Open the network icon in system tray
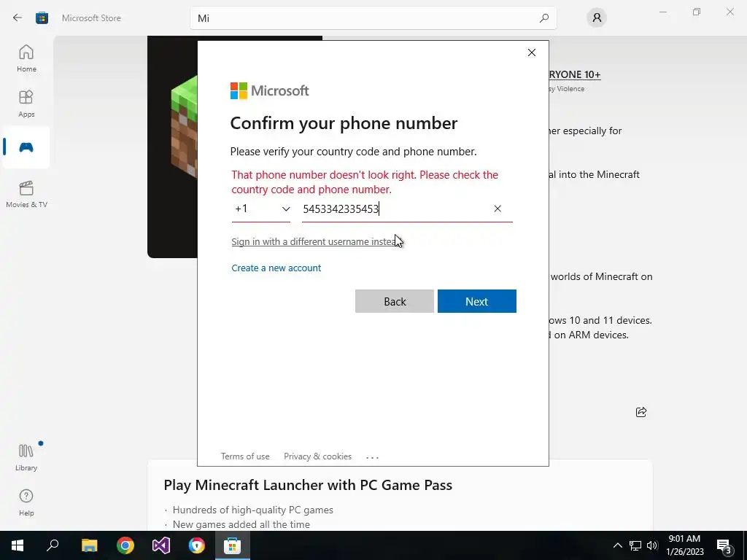The width and height of the screenshot is (747, 560). click(635, 545)
